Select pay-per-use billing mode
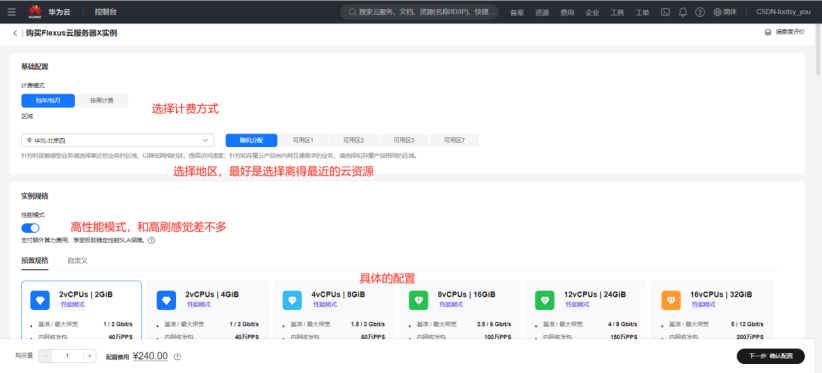822x373 pixels. coord(102,101)
